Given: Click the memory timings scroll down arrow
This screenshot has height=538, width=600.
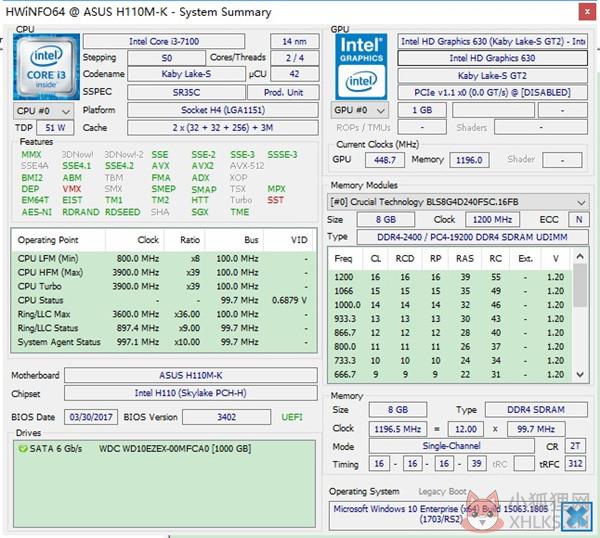Looking at the screenshot, I should click(580, 374).
